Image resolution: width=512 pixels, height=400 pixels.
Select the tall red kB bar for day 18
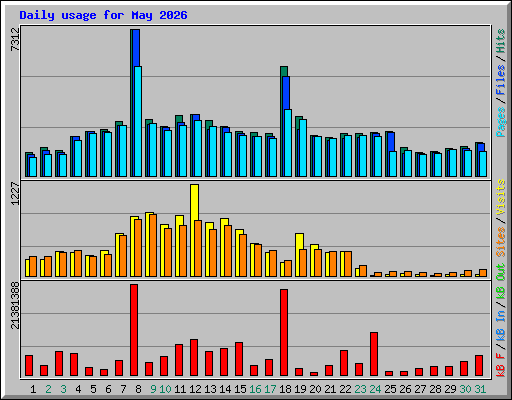pos(284,333)
